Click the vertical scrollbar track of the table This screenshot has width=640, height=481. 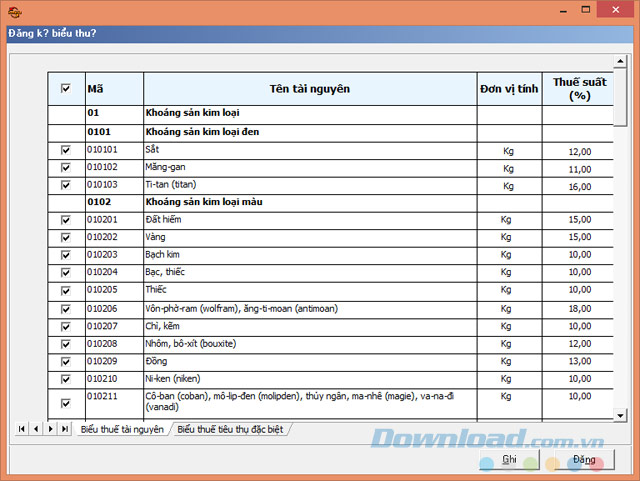619,250
